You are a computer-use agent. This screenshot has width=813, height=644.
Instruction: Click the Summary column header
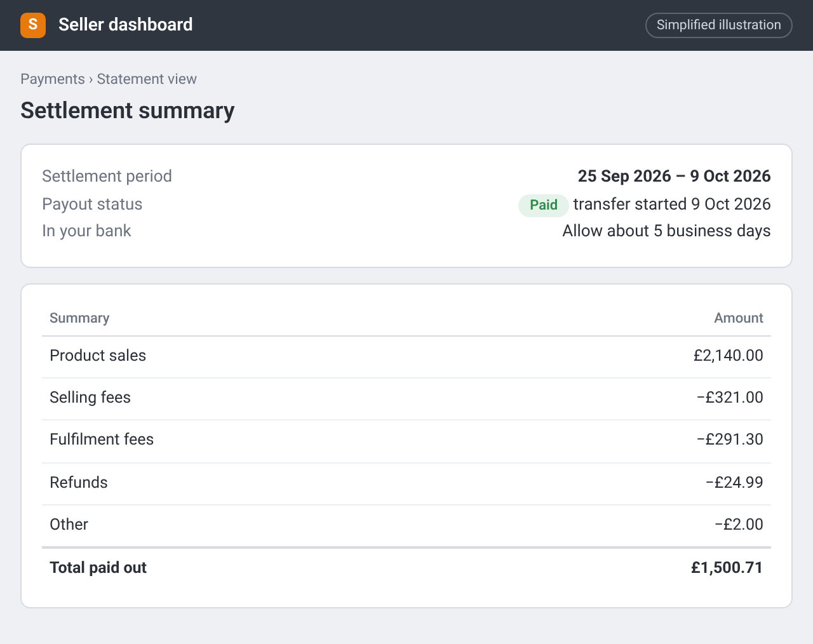79,318
